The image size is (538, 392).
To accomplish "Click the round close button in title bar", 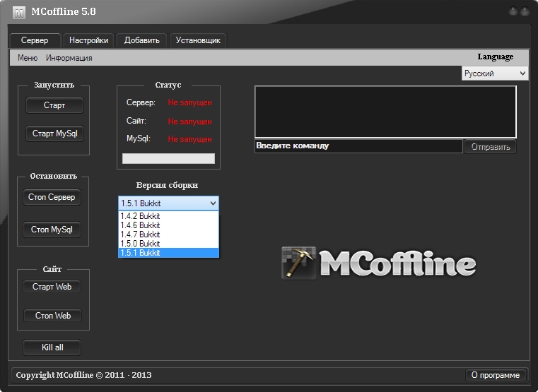I will [x=525, y=11].
